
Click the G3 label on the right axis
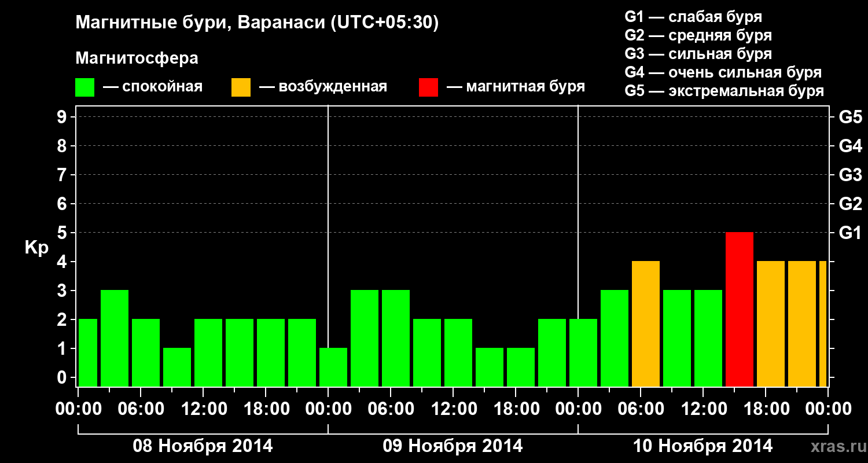pos(850,175)
